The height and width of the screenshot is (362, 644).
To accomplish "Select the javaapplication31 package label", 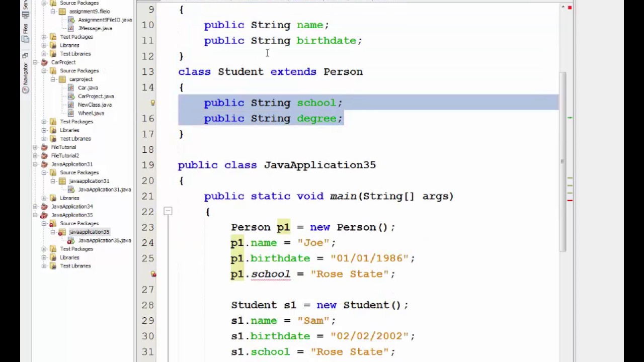I will tap(89, 181).
